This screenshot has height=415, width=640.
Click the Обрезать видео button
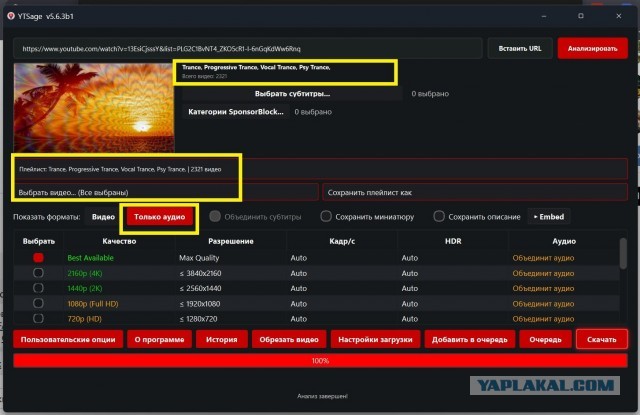point(289,340)
